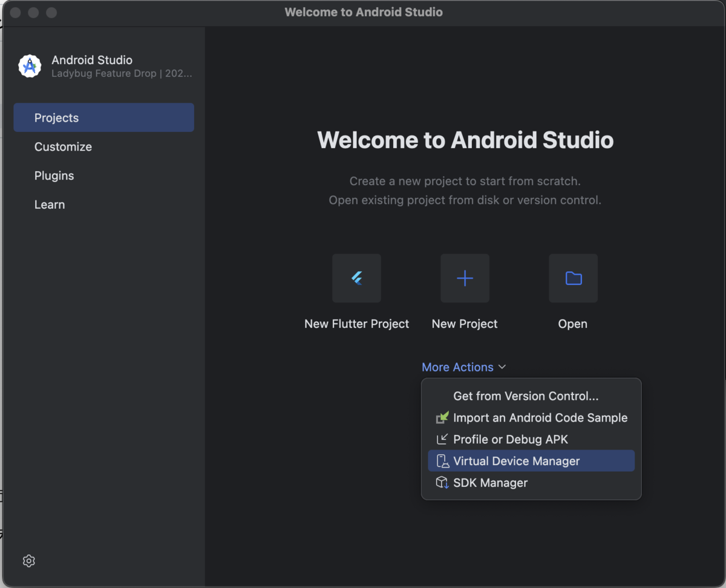This screenshot has height=588, width=726.
Task: Select Profile or Debug APK
Action: 531,440
